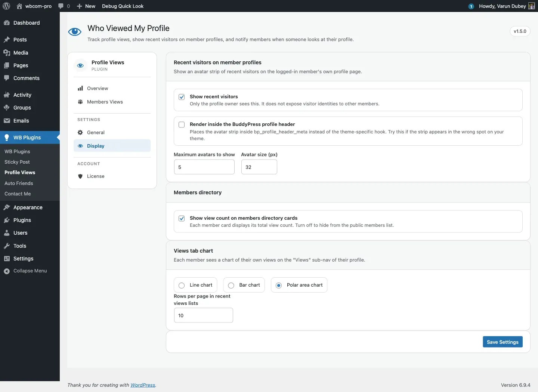Open the WordPress footer link
This screenshot has width=538, height=392.
point(143,385)
